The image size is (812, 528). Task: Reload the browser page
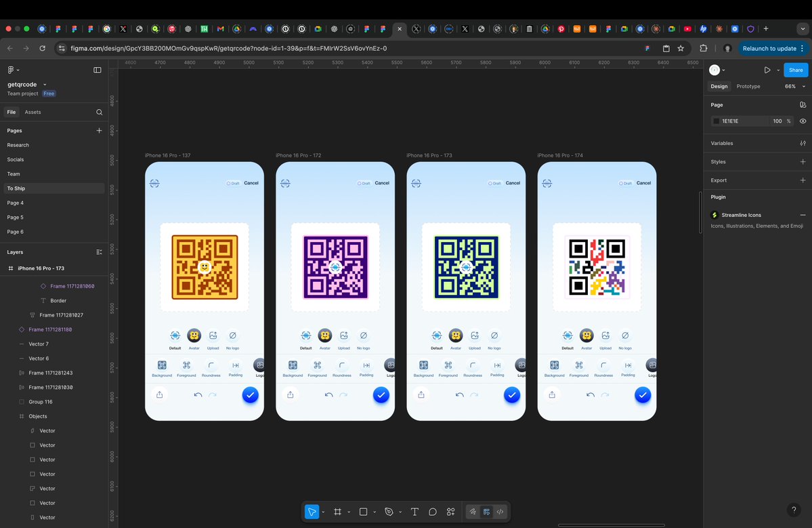(x=43, y=48)
